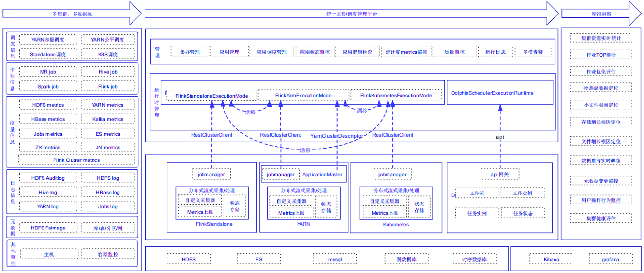Click the HBase metrics box
Image resolution: width=644 pixels, height=273 pixels.
pos(48,119)
